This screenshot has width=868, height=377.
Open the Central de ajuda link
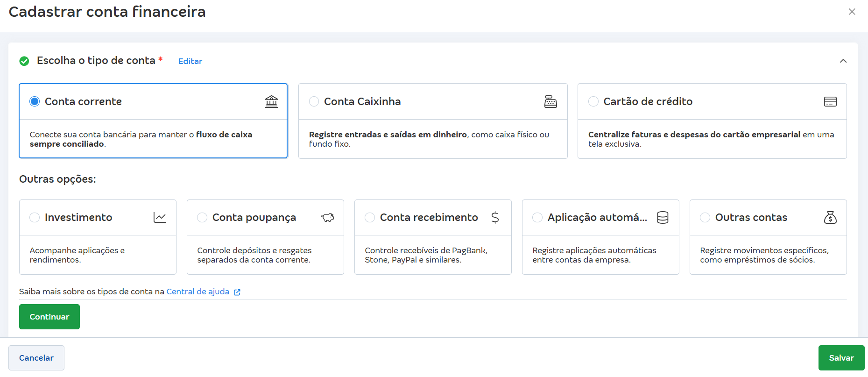(x=198, y=292)
